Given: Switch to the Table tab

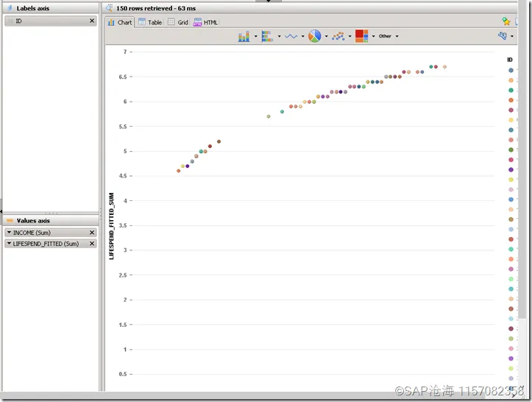Looking at the screenshot, I should (150, 22).
